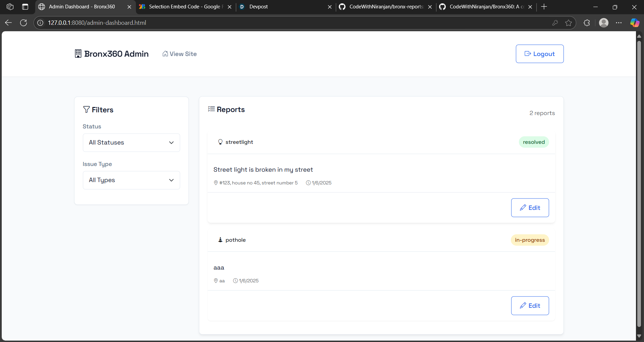Click the Filters funnel icon
644x342 pixels.
pyautogui.click(x=86, y=110)
